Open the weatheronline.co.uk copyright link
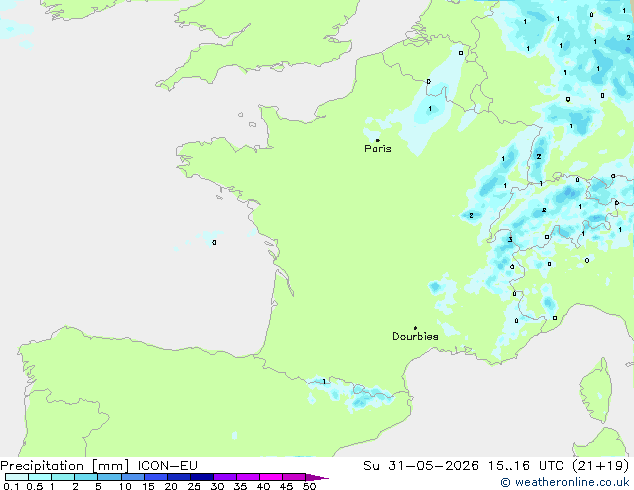 pyautogui.click(x=565, y=482)
